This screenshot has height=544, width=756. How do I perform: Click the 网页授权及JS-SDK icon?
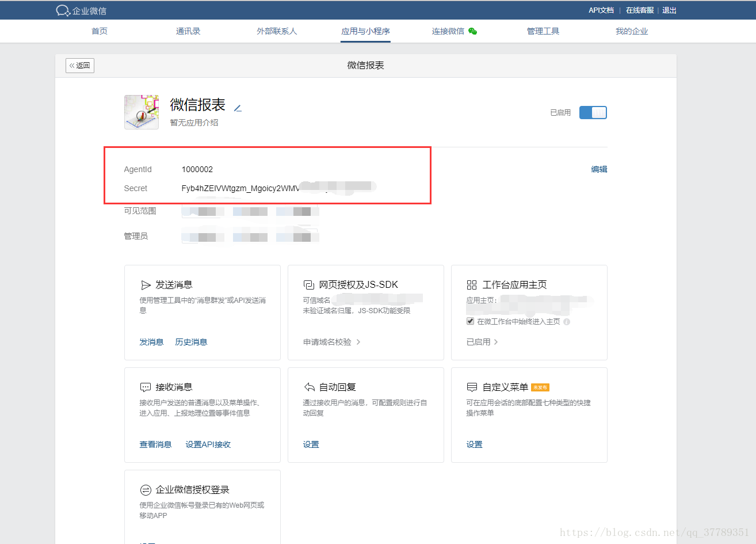pos(309,285)
